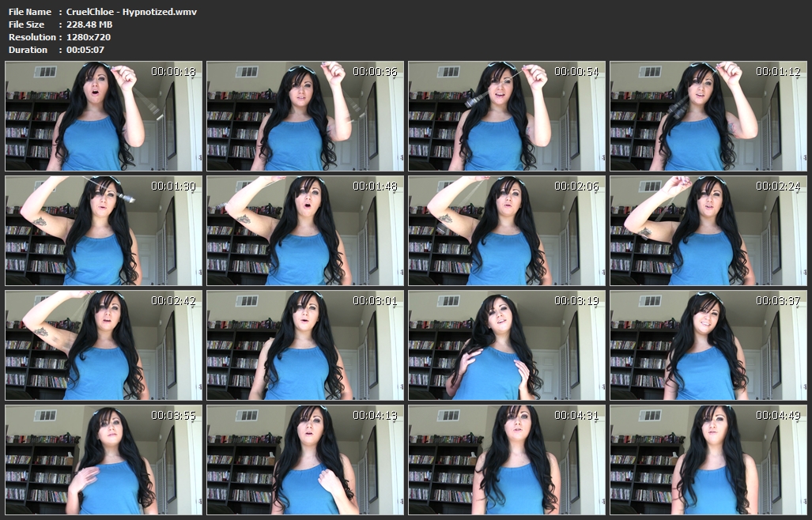
Task: Choose the frame marked 00:03:37
Action: click(708, 345)
